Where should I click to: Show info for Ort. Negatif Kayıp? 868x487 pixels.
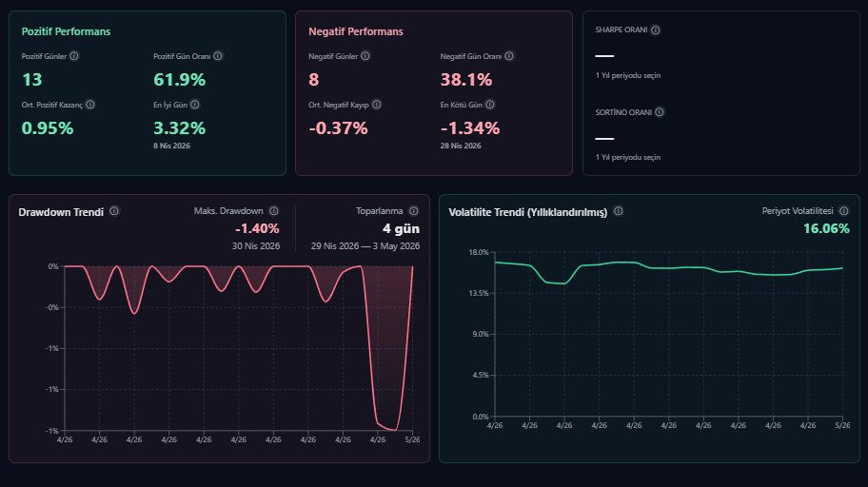point(377,105)
